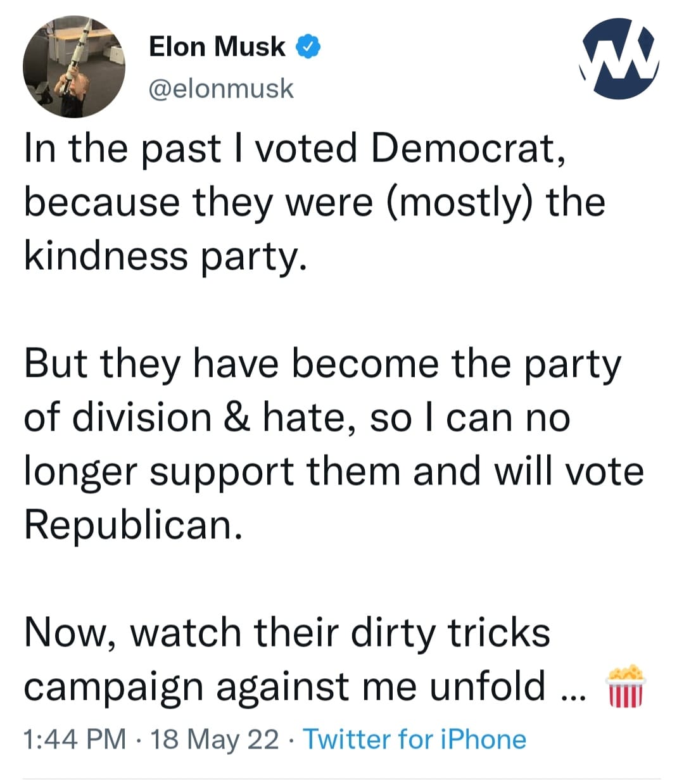Click the line "Now, watch their dirty tricks"
The width and height of the screenshot is (684, 784).
(287, 633)
